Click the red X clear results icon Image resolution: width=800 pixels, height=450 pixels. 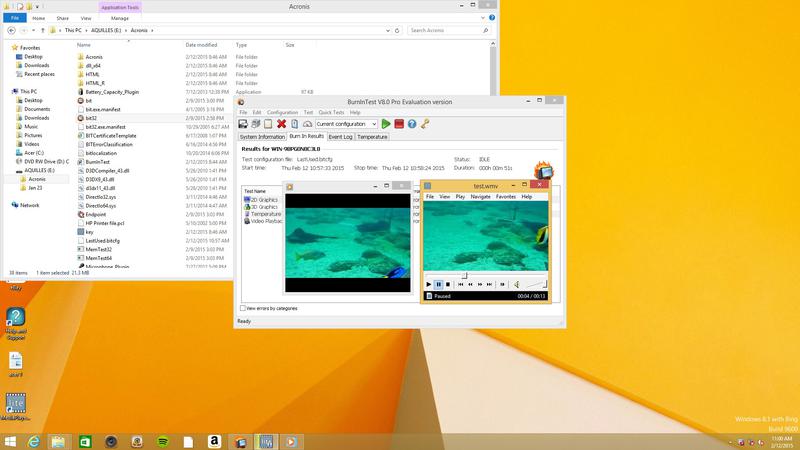(x=281, y=124)
